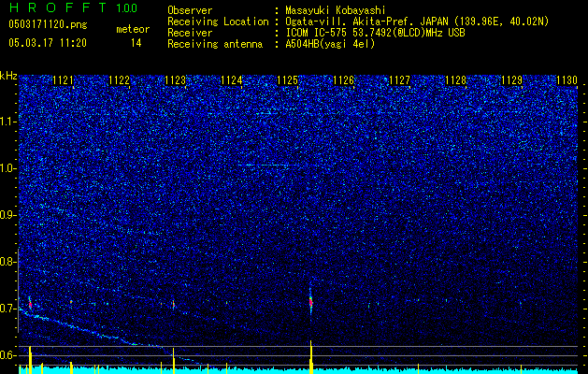Select the filename 0503171120.png
The width and height of the screenshot is (588, 374).
(48, 25)
